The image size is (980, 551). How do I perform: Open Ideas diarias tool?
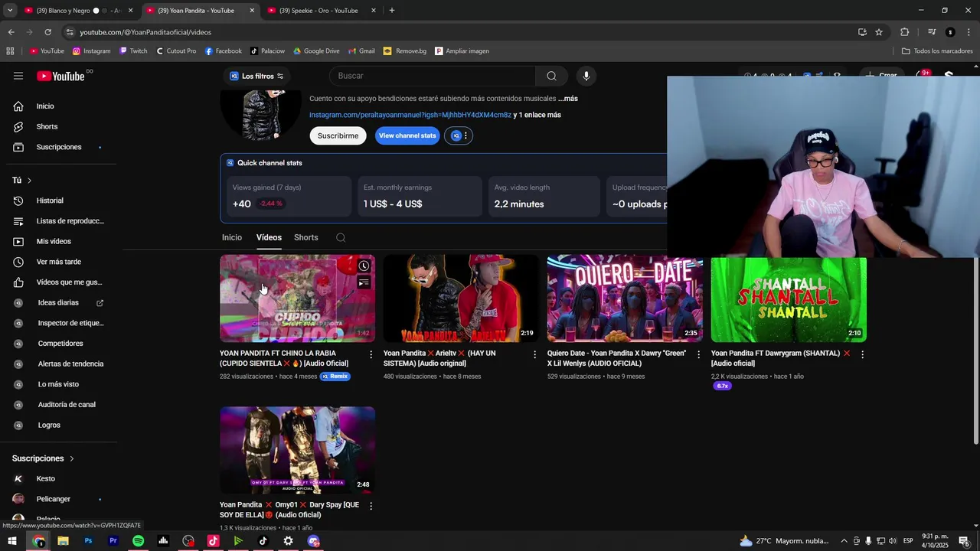(59, 303)
